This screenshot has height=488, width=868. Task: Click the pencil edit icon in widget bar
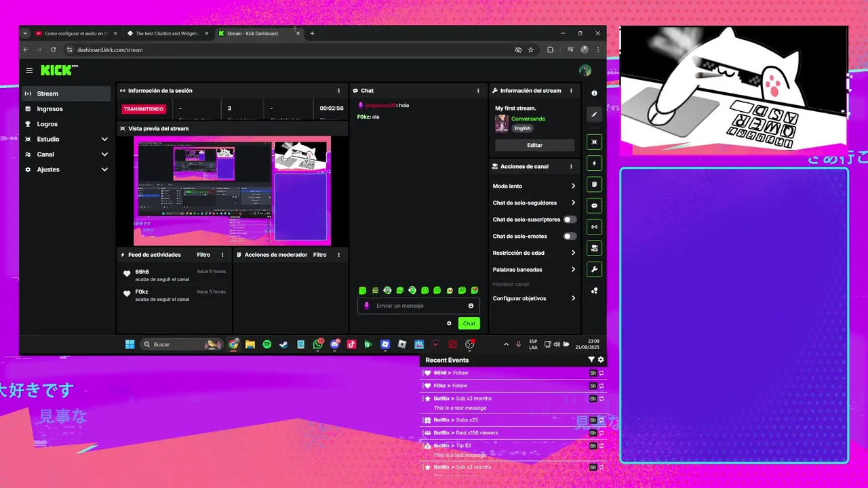(x=595, y=115)
